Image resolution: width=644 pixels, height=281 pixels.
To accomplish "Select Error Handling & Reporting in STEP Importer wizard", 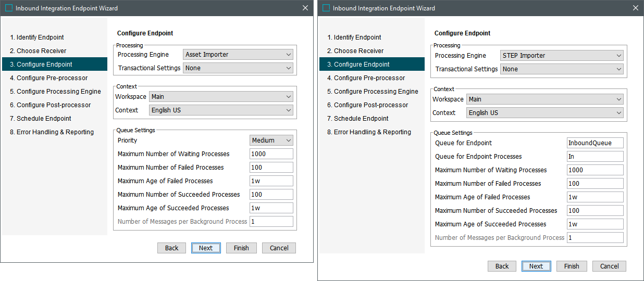I will pos(372,132).
